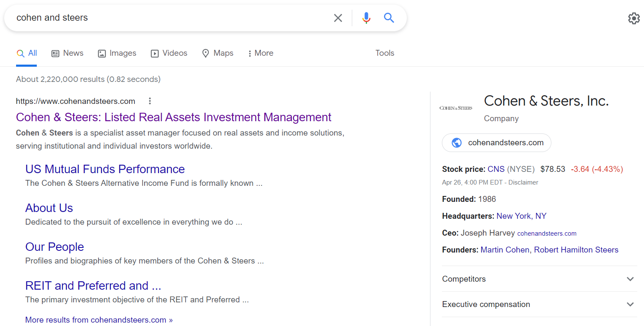
Task: Expand the Executive compensation section
Action: [539, 304]
